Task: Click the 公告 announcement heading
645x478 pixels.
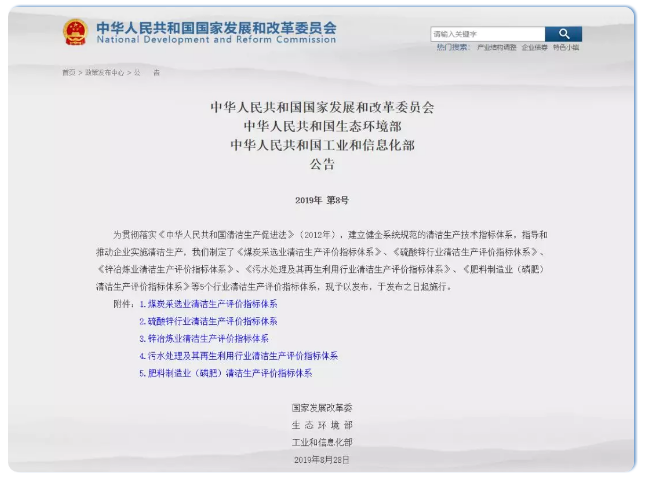Action: pyautogui.click(x=322, y=163)
